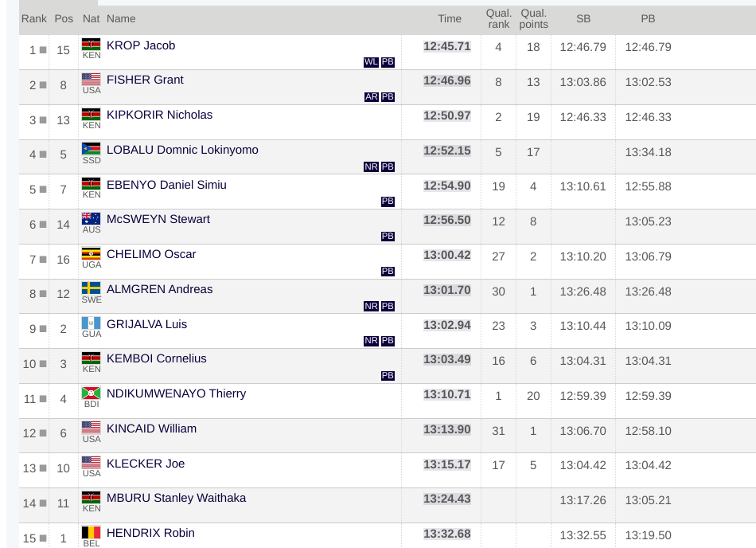Image resolution: width=756 pixels, height=548 pixels.
Task: Click Sweden flag next to ALMGREN Andreas
Action: 92,288
